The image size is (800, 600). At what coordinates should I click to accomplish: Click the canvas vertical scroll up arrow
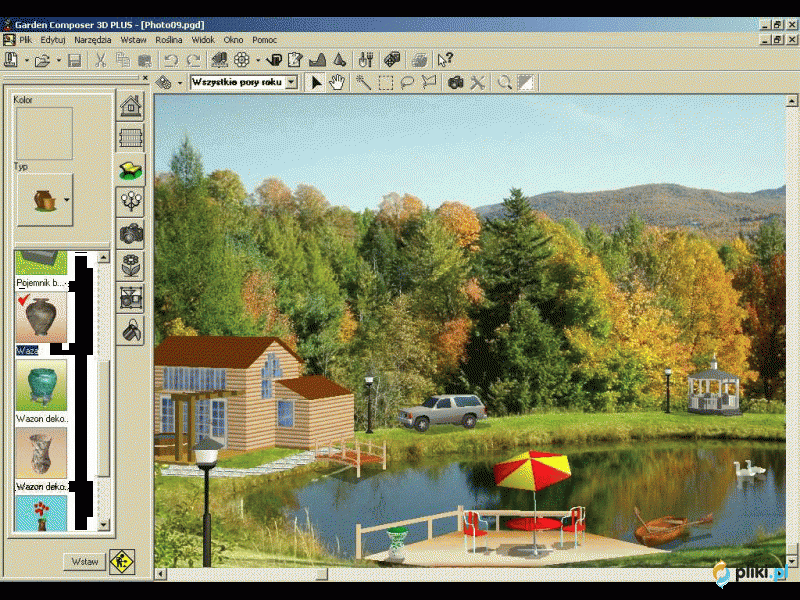791,101
